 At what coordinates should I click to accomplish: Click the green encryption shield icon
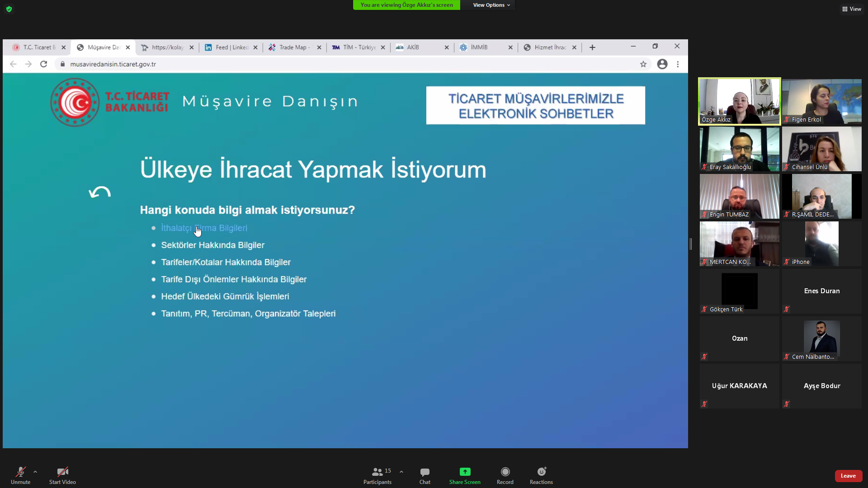coord(9,9)
